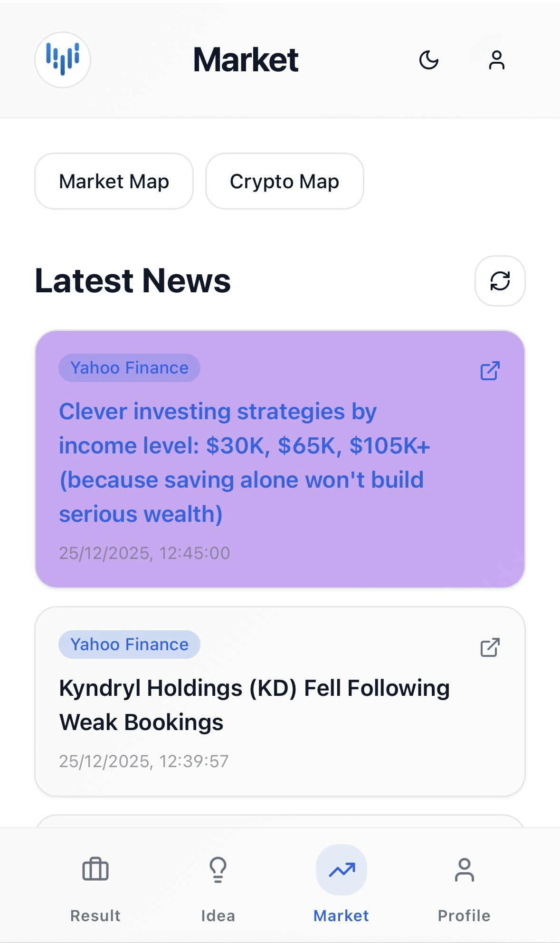Tap the Yahoo Finance badge on first article
Screen dimensions: 560x943
[129, 367]
